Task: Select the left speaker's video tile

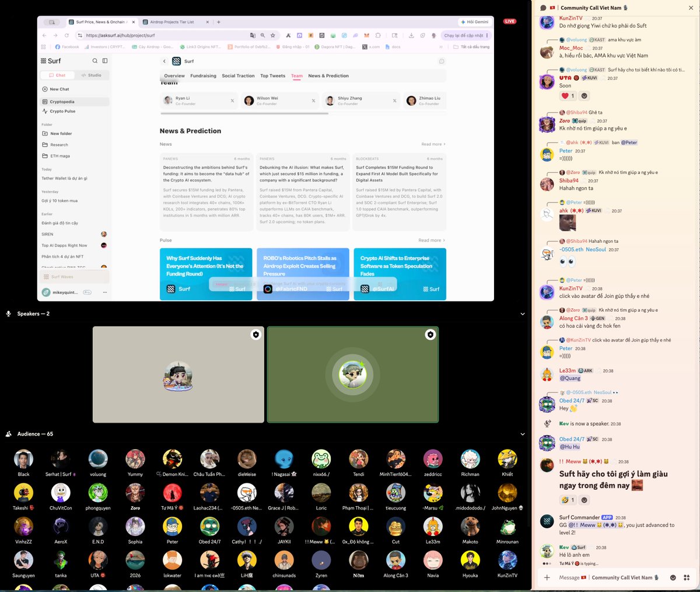Action: coord(178,374)
